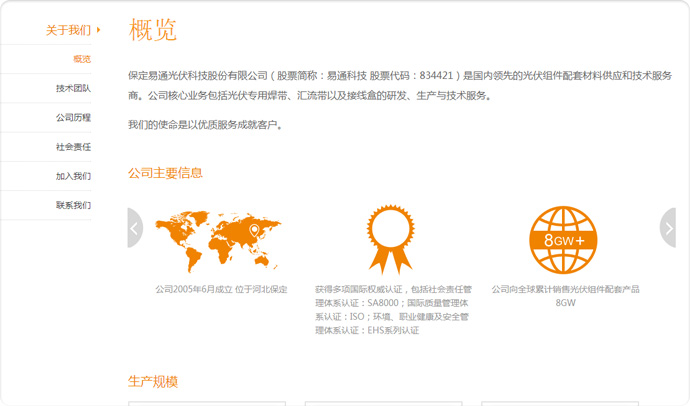Image resolution: width=690 pixels, height=406 pixels.
Task: Open the 社会责任 sidebar page
Action: click(x=73, y=147)
